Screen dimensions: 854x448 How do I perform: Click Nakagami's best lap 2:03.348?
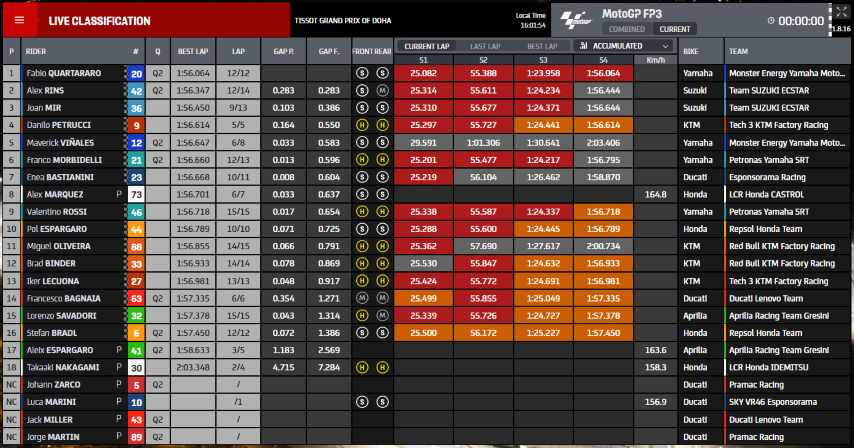pyautogui.click(x=193, y=367)
